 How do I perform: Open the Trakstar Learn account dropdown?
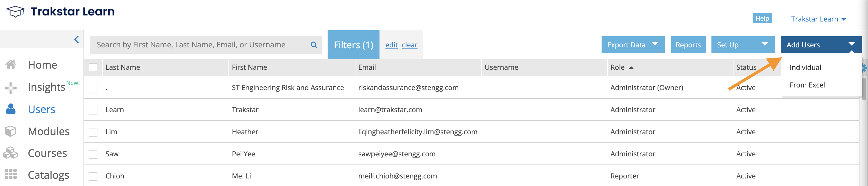(x=818, y=19)
